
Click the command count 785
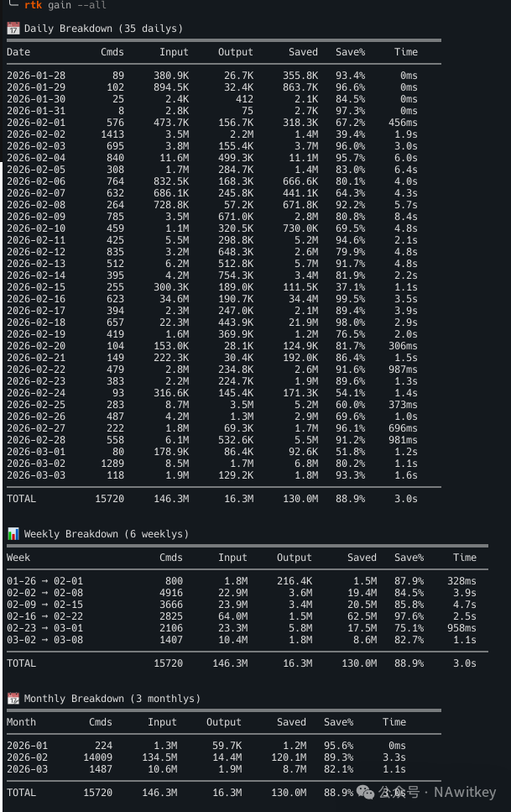pyautogui.click(x=116, y=217)
